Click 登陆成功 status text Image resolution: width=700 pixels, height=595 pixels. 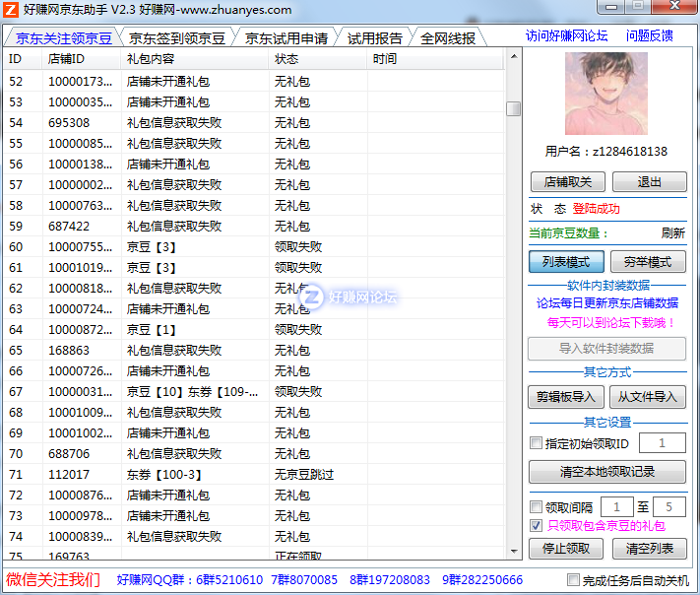pyautogui.click(x=596, y=209)
